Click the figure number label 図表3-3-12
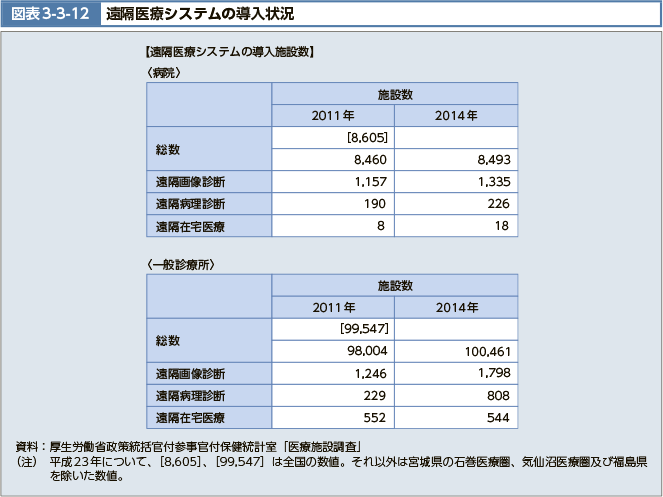Viewport: 663px width, 497px height. [51, 14]
